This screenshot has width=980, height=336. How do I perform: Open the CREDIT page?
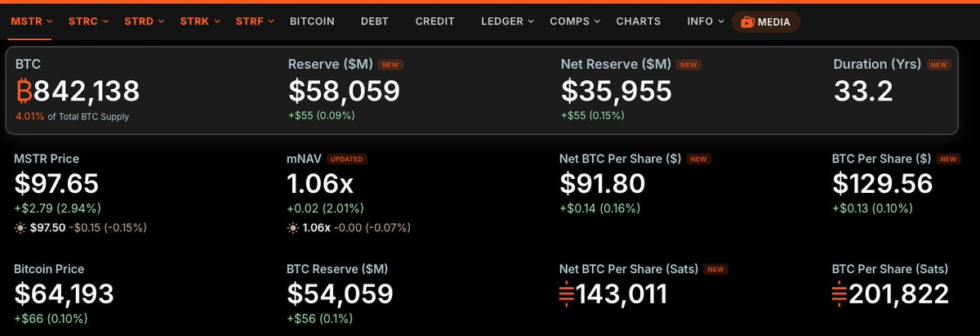coord(435,21)
